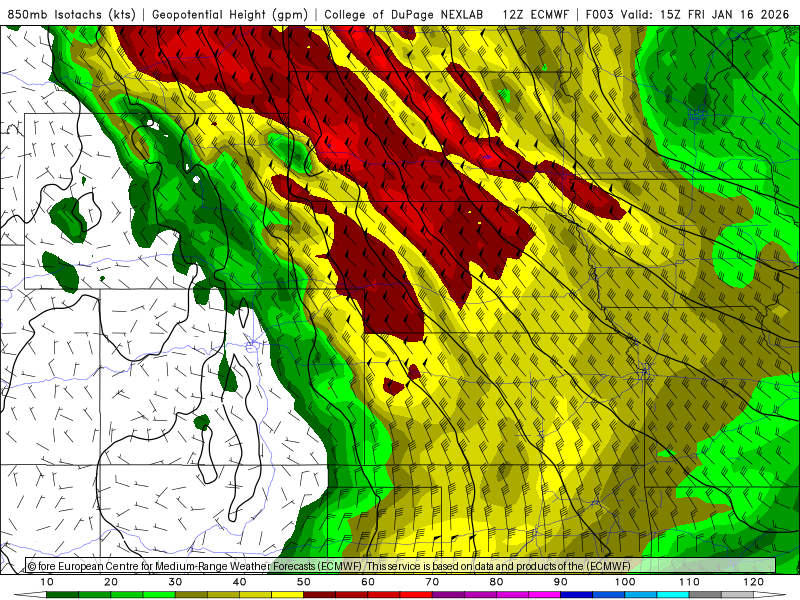Click the 'Geopotential Height (gpm)' title text
This screenshot has width=800, height=600.
[x=230, y=14]
